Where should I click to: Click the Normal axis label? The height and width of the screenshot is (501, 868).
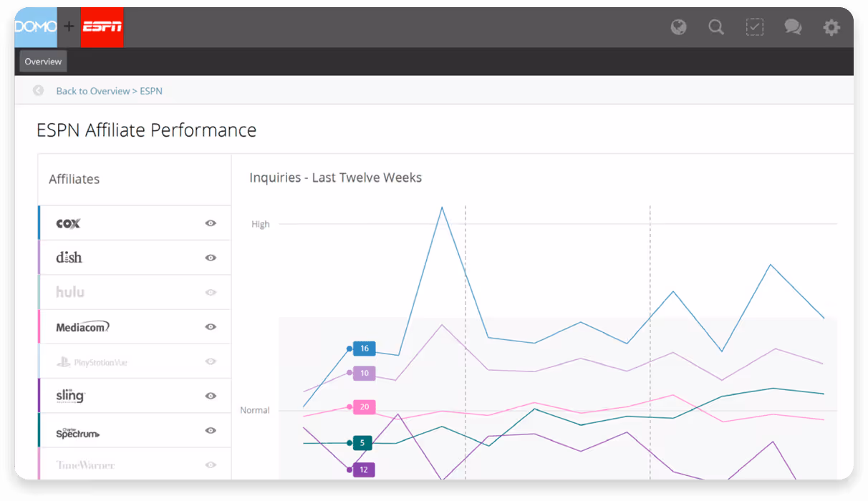(x=255, y=410)
